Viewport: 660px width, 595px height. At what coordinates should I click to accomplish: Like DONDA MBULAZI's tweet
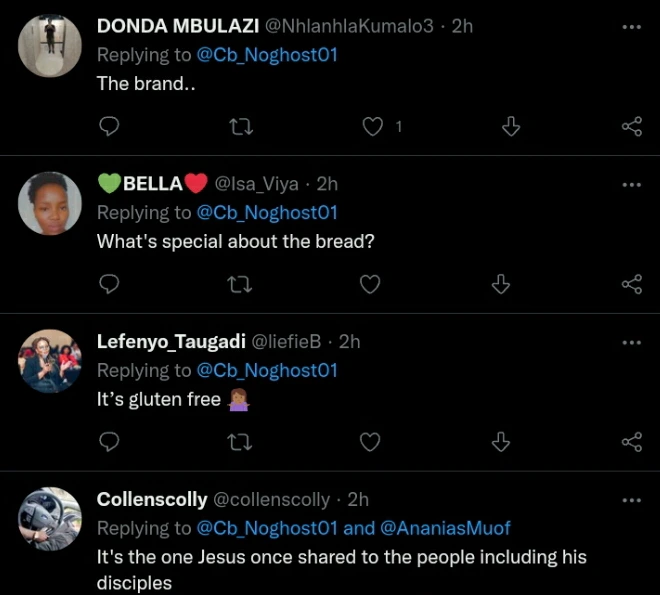click(372, 126)
